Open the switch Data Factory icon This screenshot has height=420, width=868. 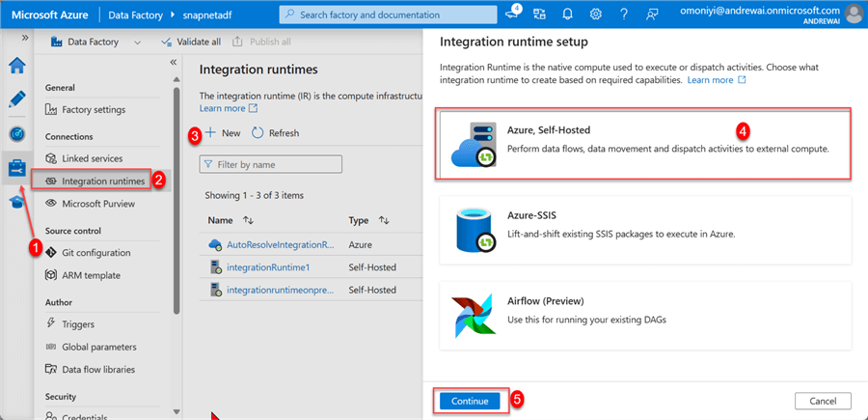tap(538, 14)
